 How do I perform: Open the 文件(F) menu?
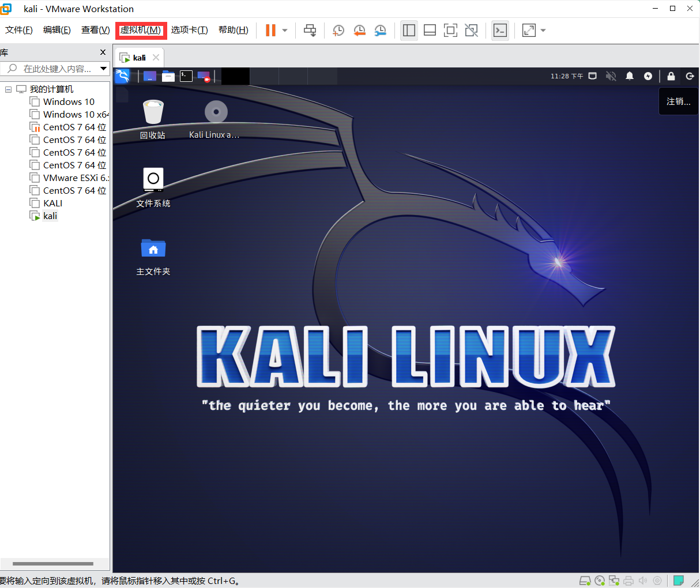(19, 30)
